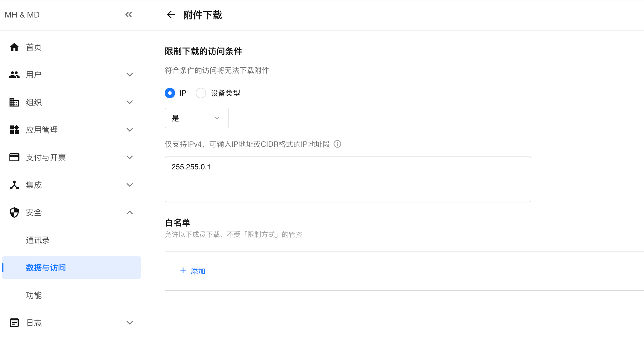The width and height of the screenshot is (644, 352).
Task: Select the IP radio button
Action: coord(170,93)
